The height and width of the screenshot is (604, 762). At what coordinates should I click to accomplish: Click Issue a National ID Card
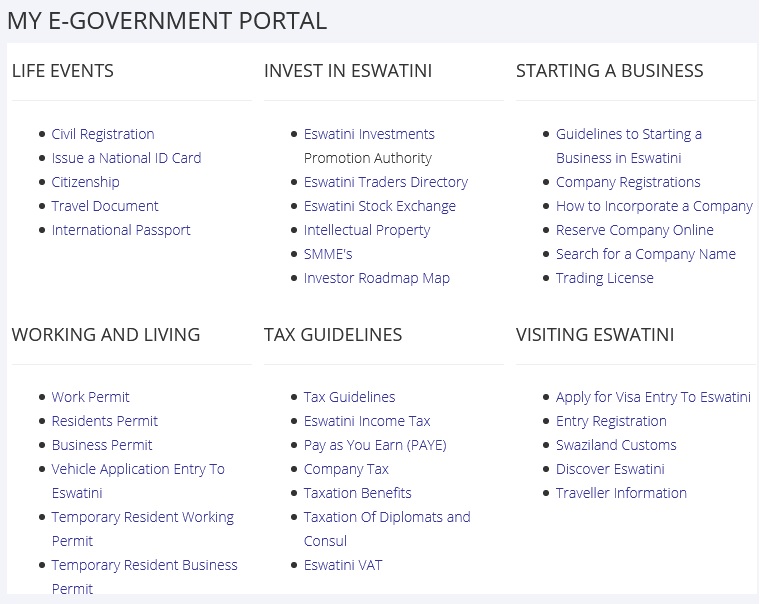[126, 158]
